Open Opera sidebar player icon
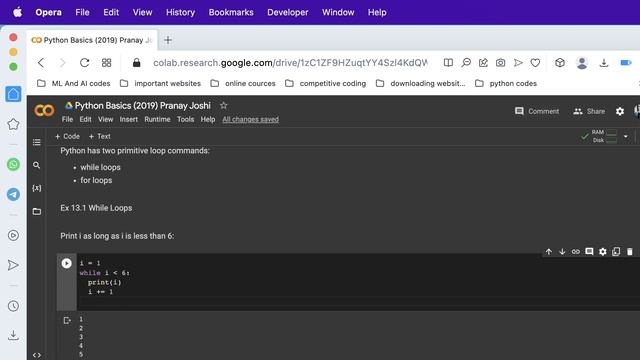This screenshot has height=360, width=640. pyautogui.click(x=13, y=235)
